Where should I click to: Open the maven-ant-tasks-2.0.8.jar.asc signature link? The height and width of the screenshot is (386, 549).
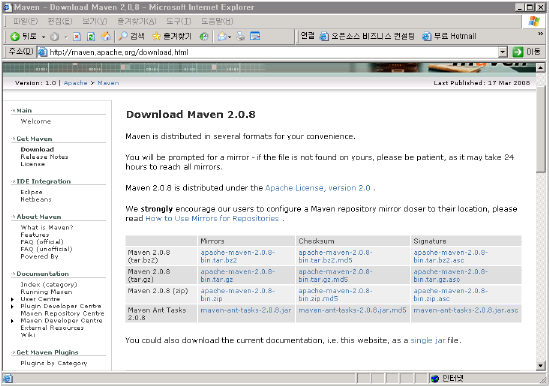tap(466, 310)
